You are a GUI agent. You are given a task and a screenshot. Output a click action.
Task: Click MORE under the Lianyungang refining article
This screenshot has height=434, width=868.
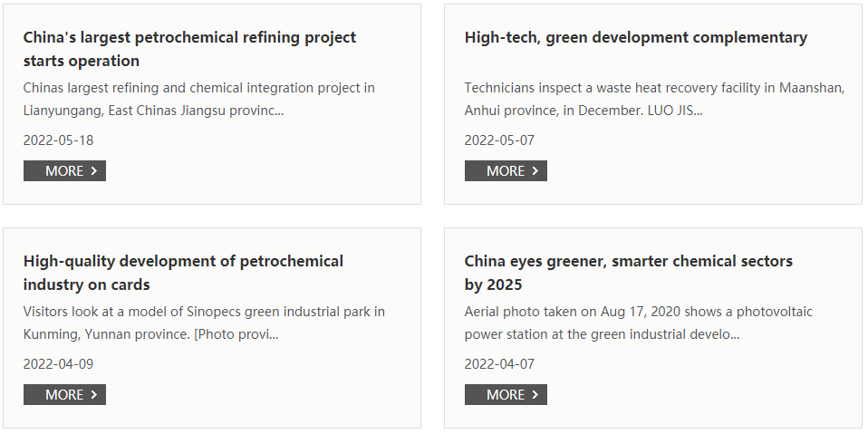click(x=64, y=171)
